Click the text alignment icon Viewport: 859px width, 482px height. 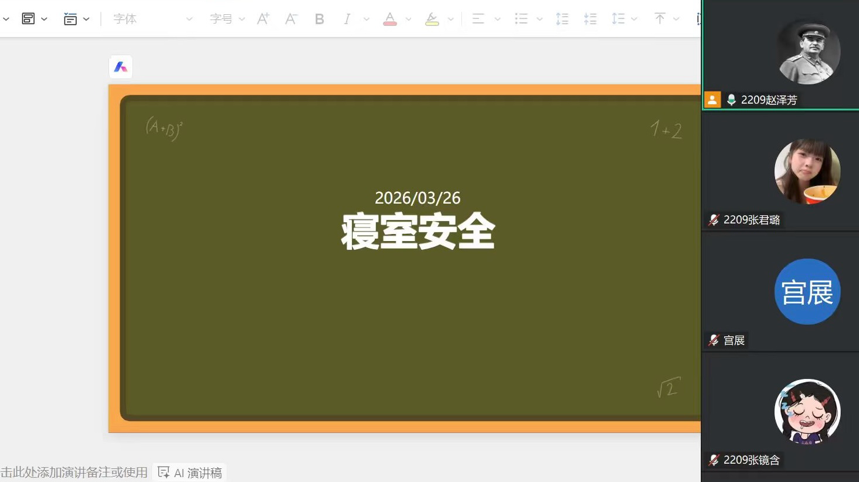(x=478, y=19)
